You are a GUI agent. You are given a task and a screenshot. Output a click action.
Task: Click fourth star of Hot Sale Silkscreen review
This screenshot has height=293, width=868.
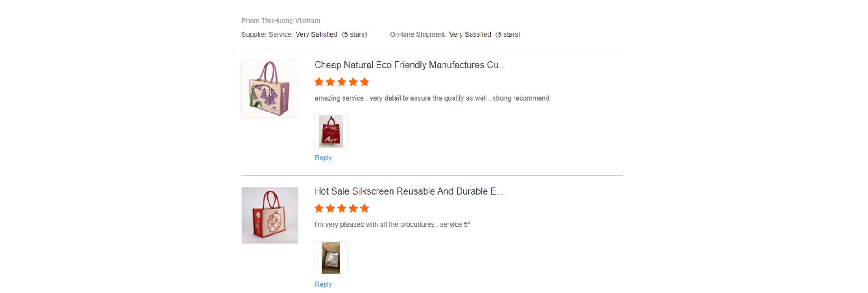353,209
